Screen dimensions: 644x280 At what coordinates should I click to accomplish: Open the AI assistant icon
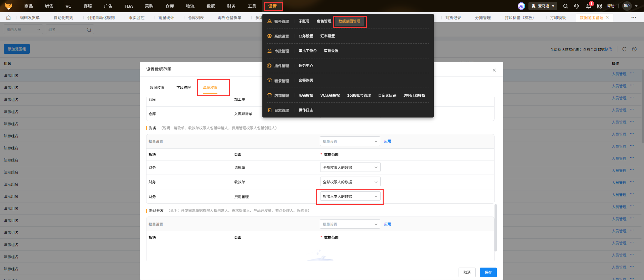521,6
